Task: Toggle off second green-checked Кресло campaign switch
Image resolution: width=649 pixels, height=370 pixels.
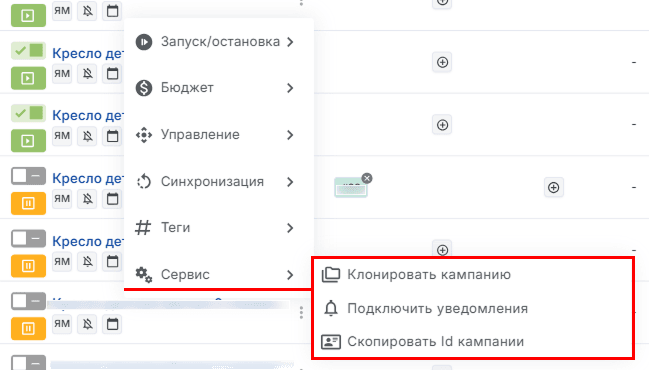Action: pos(28,113)
